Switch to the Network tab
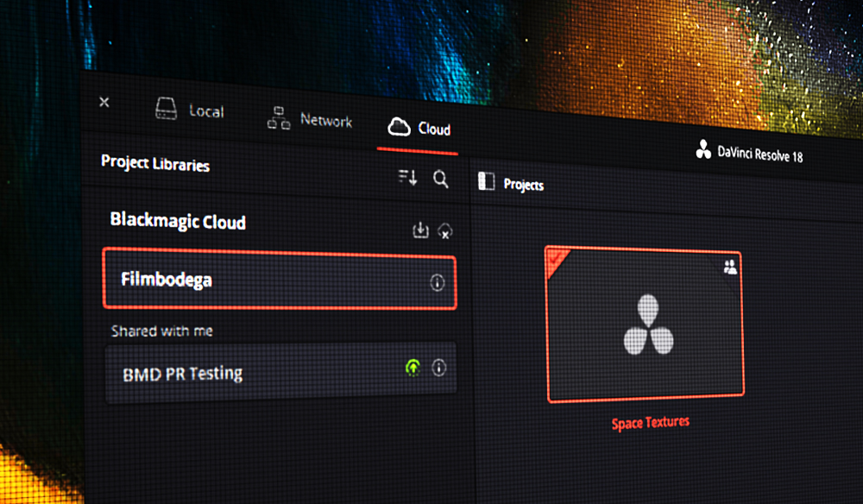Screen dimensions: 863x504 point(310,120)
